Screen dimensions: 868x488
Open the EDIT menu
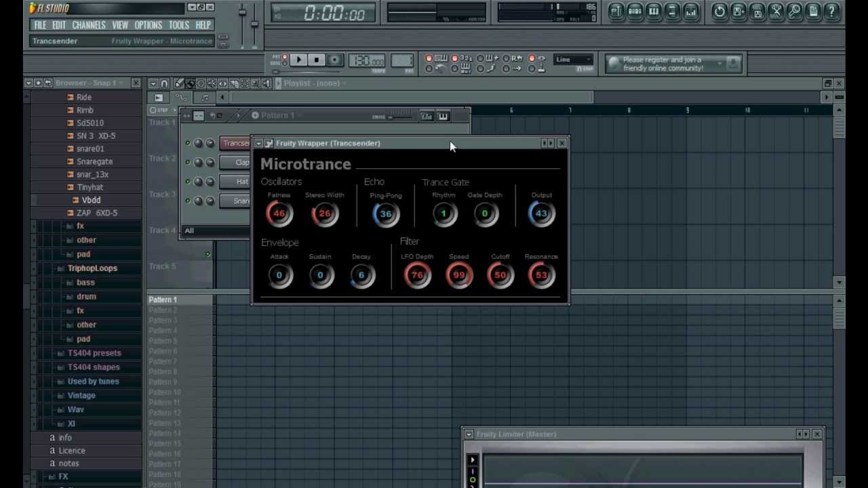tap(59, 25)
